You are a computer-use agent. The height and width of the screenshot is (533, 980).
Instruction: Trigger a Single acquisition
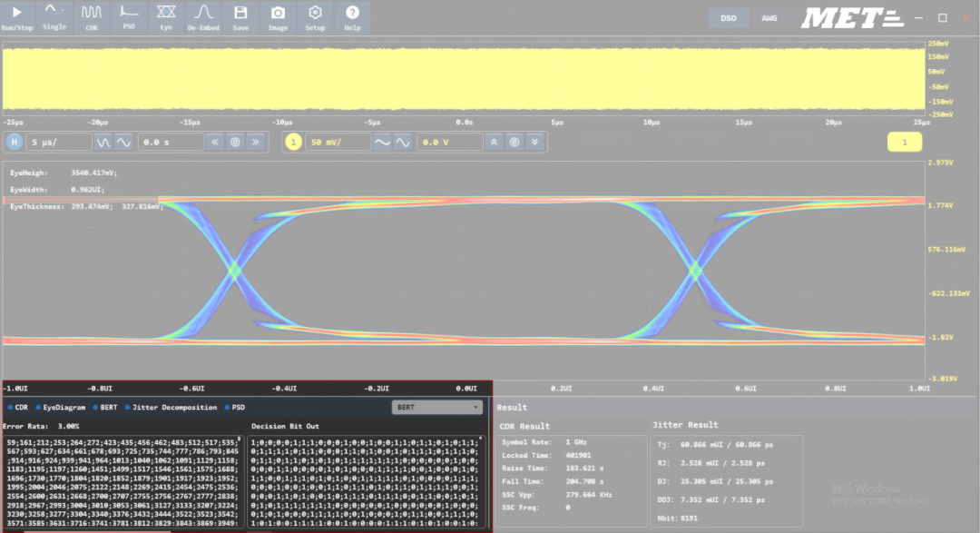(x=54, y=17)
